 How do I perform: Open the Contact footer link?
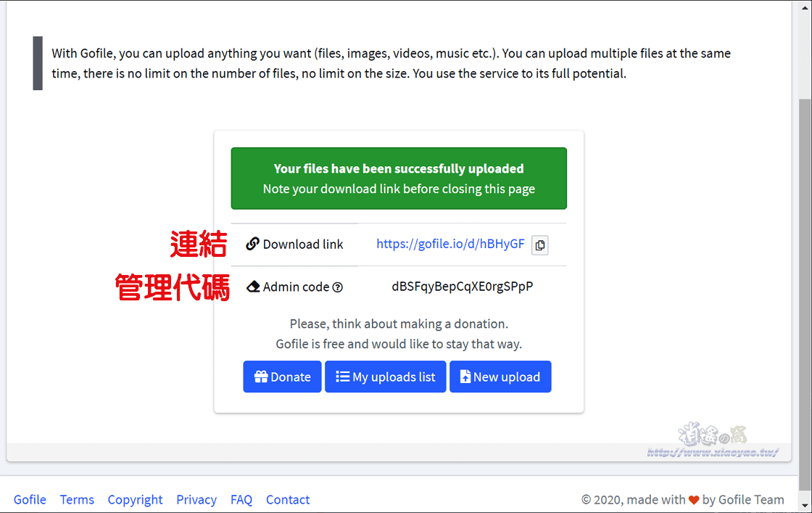click(288, 499)
